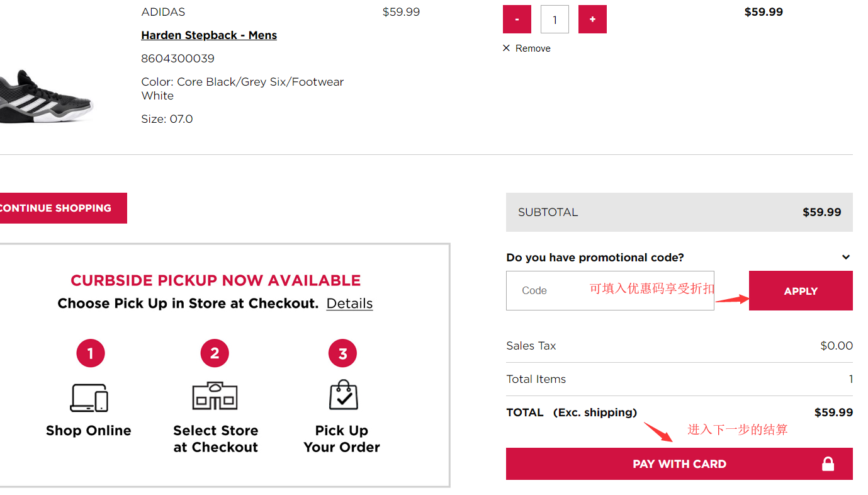Click the Pay With Card button
868x495 pixels.
pyautogui.click(x=679, y=464)
